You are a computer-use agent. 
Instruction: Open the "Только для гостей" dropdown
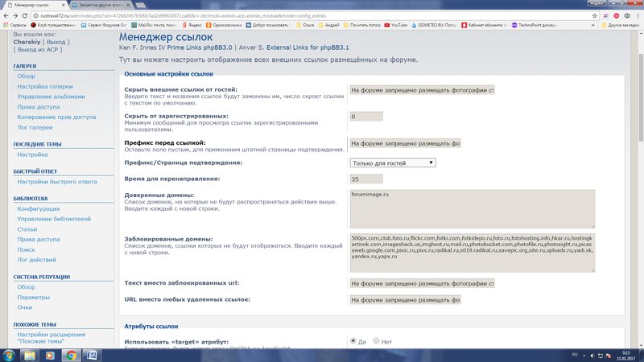tap(393, 162)
